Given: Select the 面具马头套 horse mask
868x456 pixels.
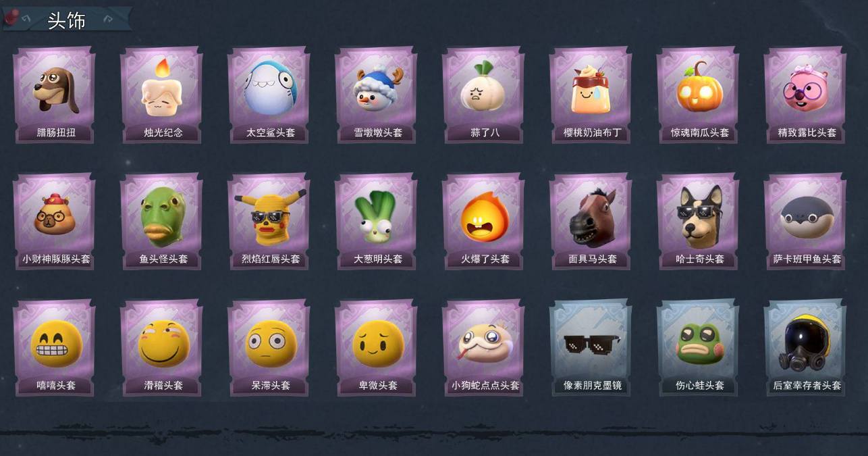Looking at the screenshot, I should 591,221.
